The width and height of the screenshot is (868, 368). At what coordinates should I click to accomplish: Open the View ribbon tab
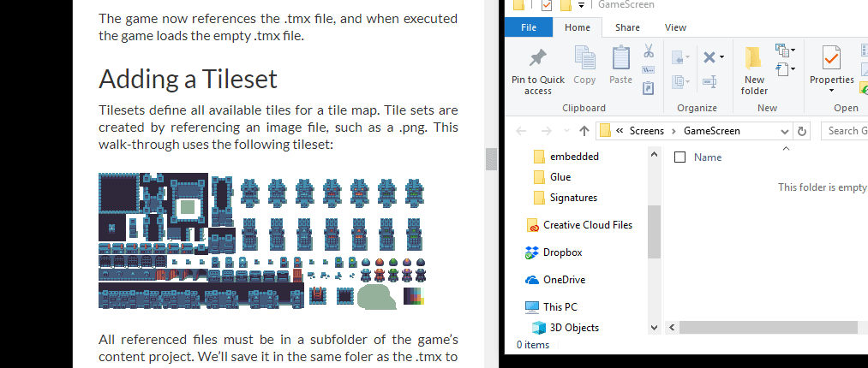coord(675,27)
